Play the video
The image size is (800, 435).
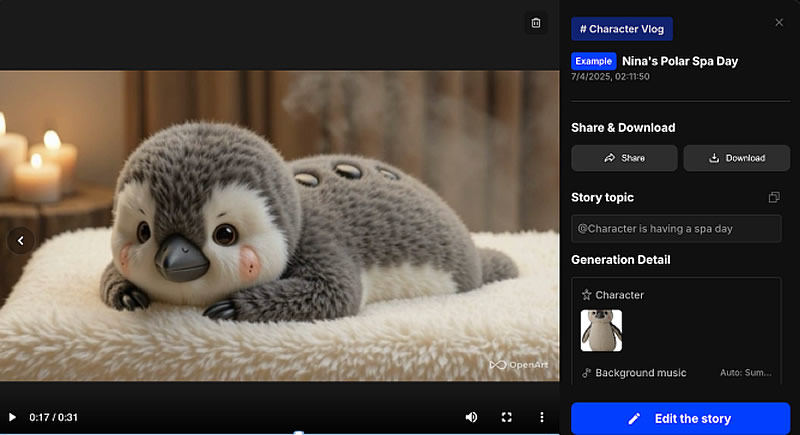[x=13, y=417]
